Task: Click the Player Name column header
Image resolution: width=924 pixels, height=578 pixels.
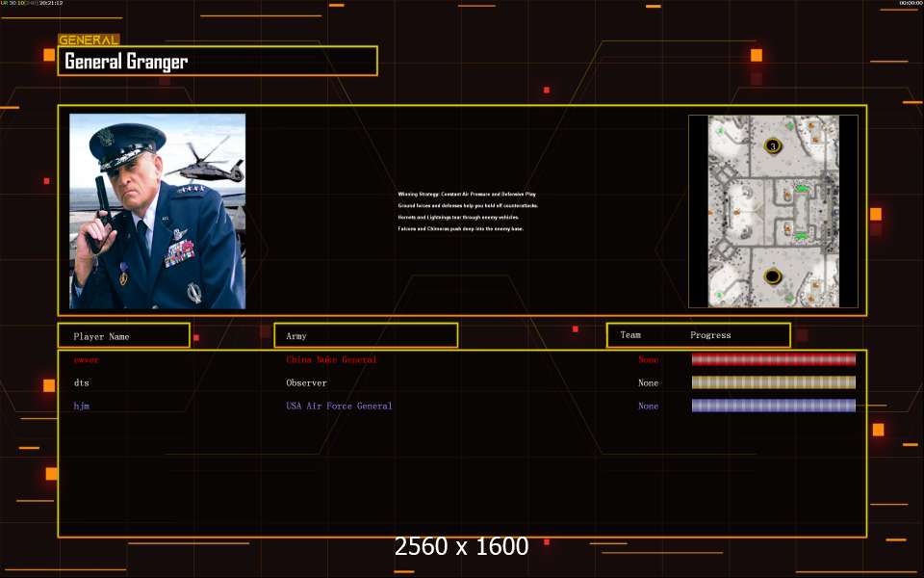Action: point(102,336)
